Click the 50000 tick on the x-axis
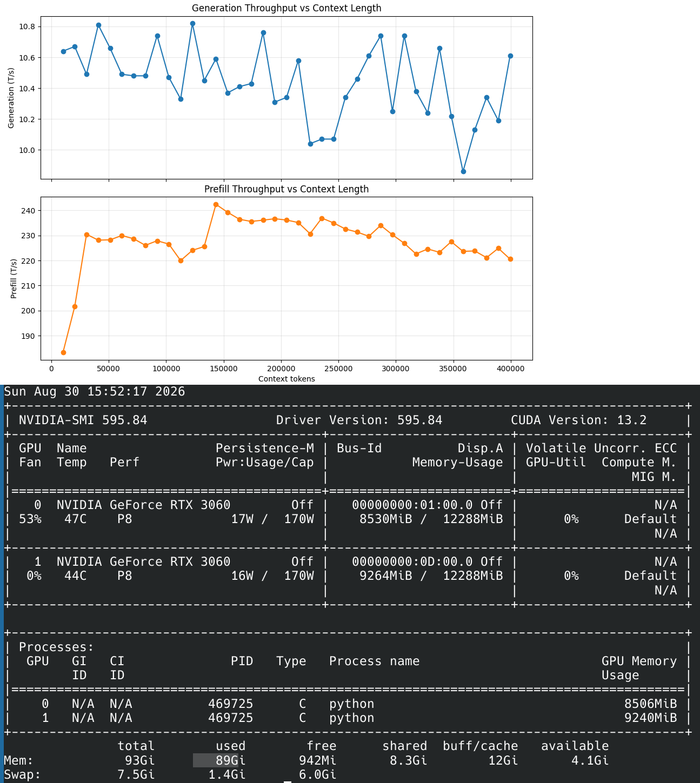Viewport: 700px width, 783px height. coord(109,369)
